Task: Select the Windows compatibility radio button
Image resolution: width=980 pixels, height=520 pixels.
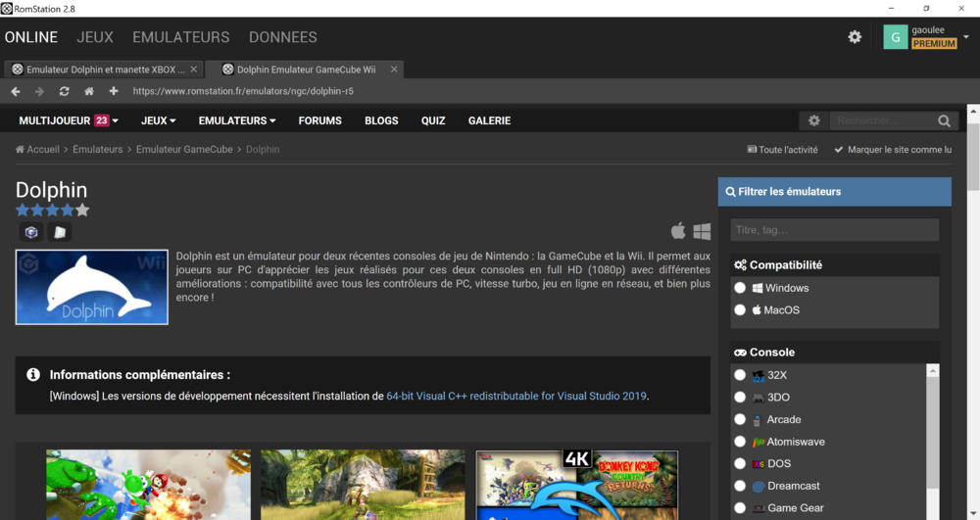Action: (x=740, y=288)
